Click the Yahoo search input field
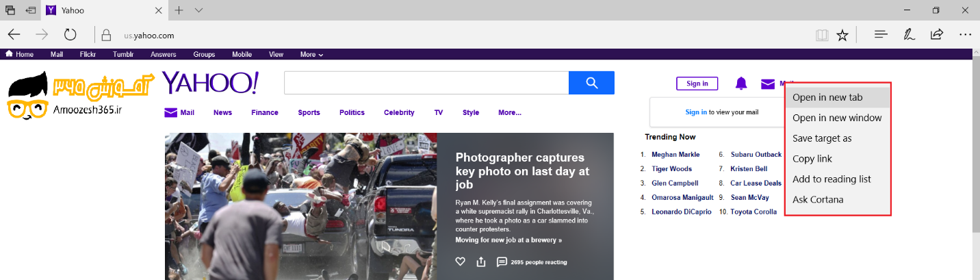This screenshot has width=980, height=280. click(x=426, y=83)
